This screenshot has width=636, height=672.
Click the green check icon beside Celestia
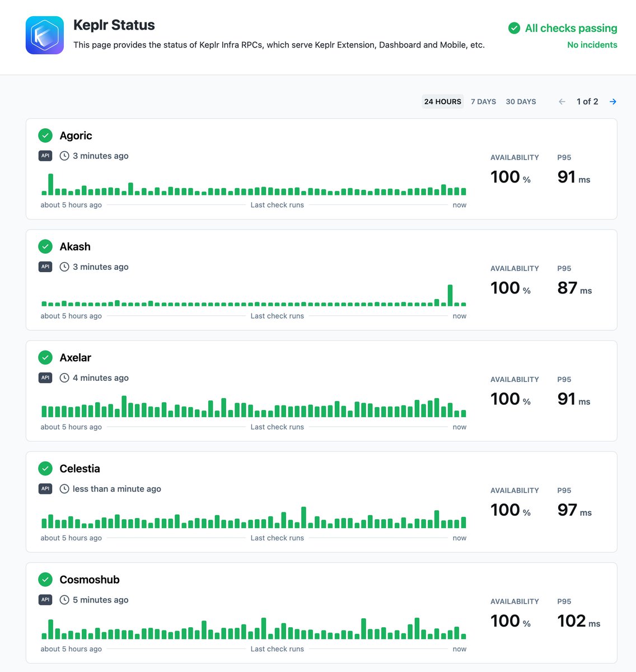click(45, 468)
